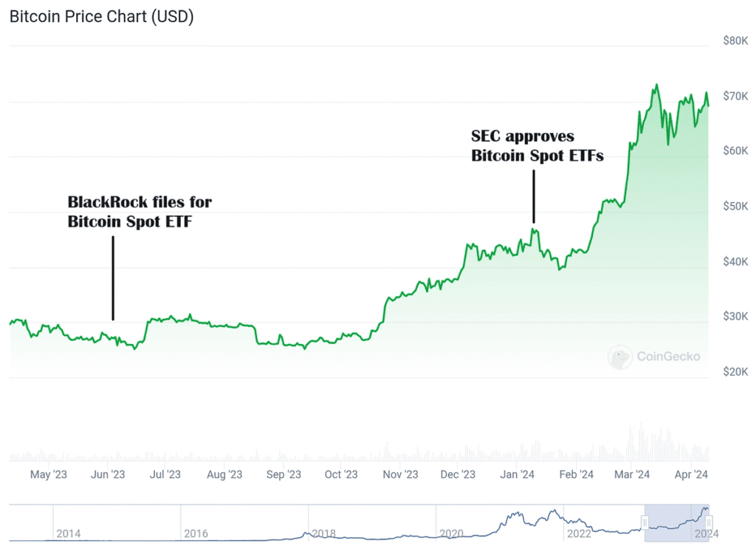
Task: Click the Apr '24 x-axis label
Action: [691, 475]
